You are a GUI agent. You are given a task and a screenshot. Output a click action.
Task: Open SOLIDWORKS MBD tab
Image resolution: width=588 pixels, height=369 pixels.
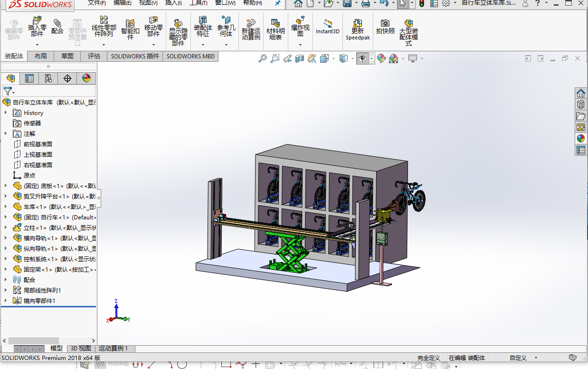pos(190,56)
